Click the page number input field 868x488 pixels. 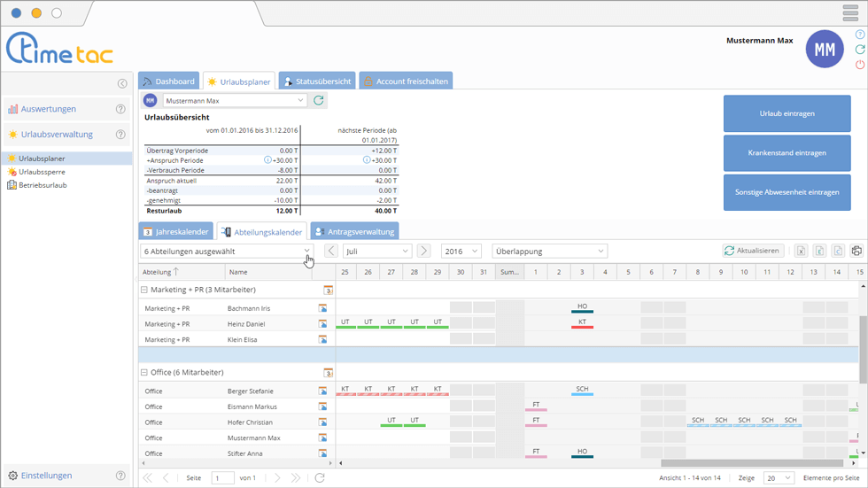[x=222, y=477]
